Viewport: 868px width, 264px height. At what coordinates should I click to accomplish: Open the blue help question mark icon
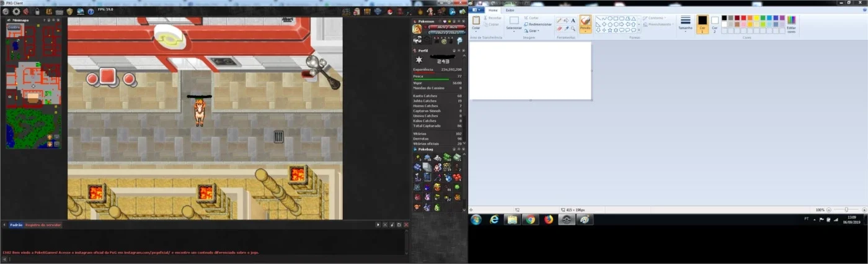[91, 12]
